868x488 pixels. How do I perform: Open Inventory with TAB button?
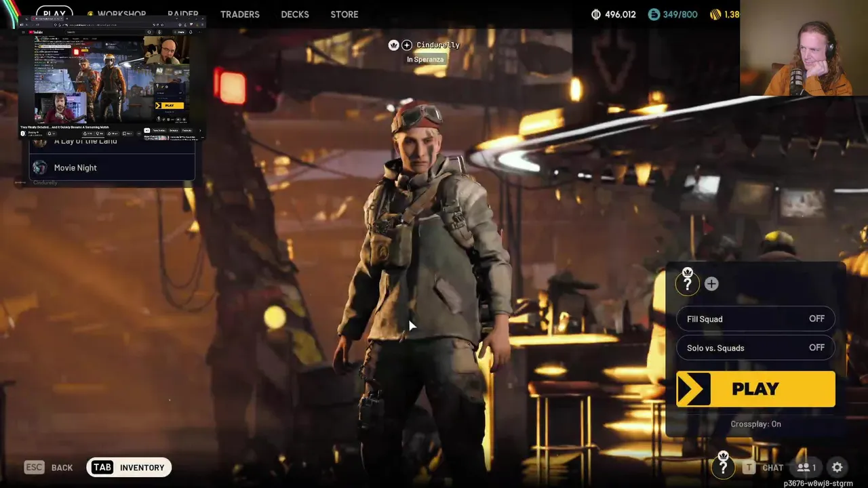[x=129, y=467]
